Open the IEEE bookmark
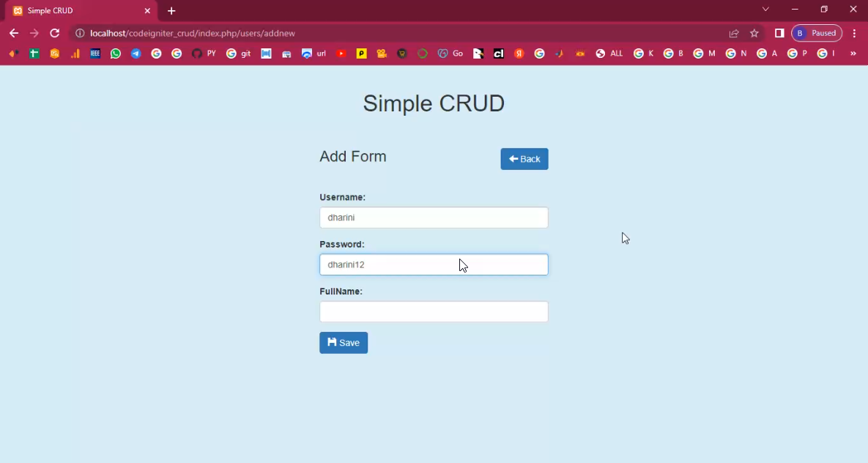868x463 pixels. coord(95,53)
